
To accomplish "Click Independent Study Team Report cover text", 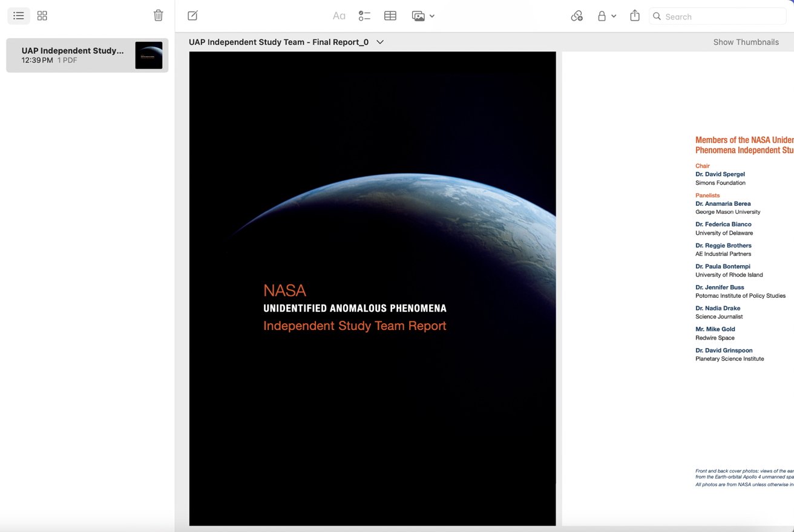I will click(355, 326).
